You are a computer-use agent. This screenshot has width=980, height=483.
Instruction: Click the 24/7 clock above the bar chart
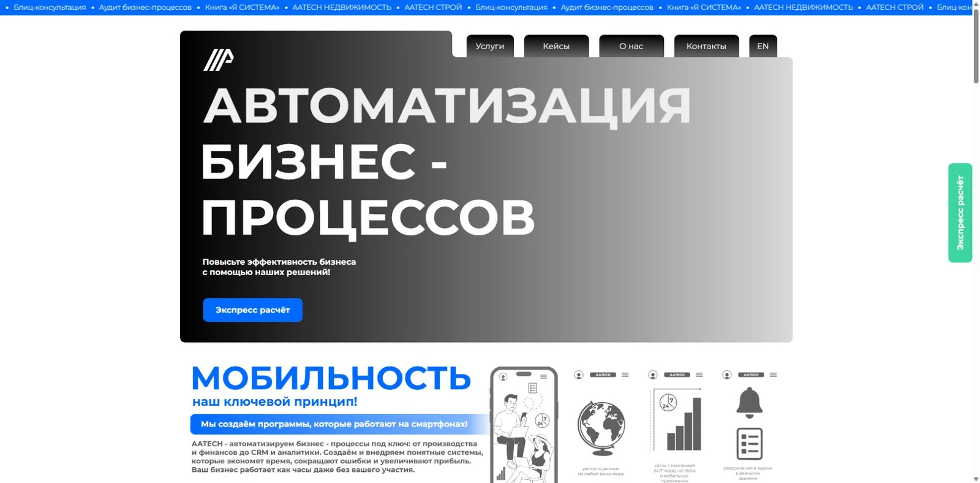[x=668, y=403]
